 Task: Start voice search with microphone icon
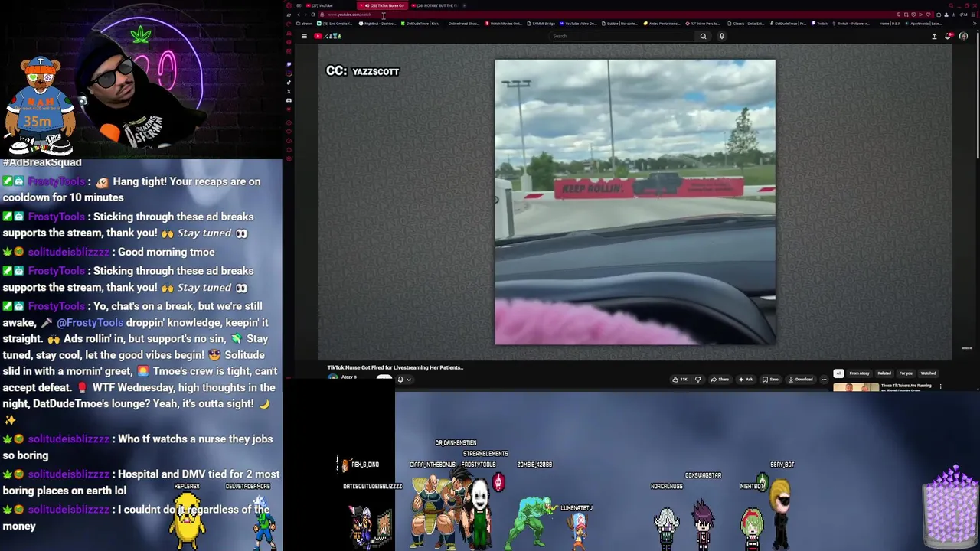721,36
